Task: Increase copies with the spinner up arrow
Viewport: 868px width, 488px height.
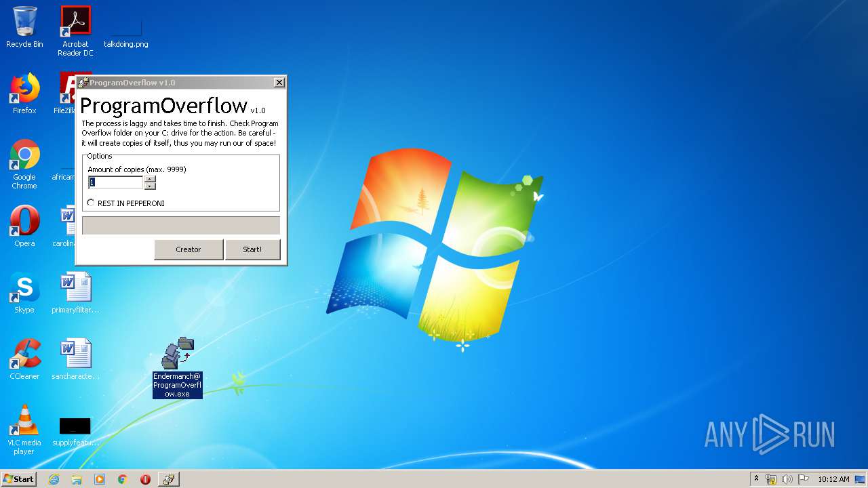Action: (x=150, y=179)
